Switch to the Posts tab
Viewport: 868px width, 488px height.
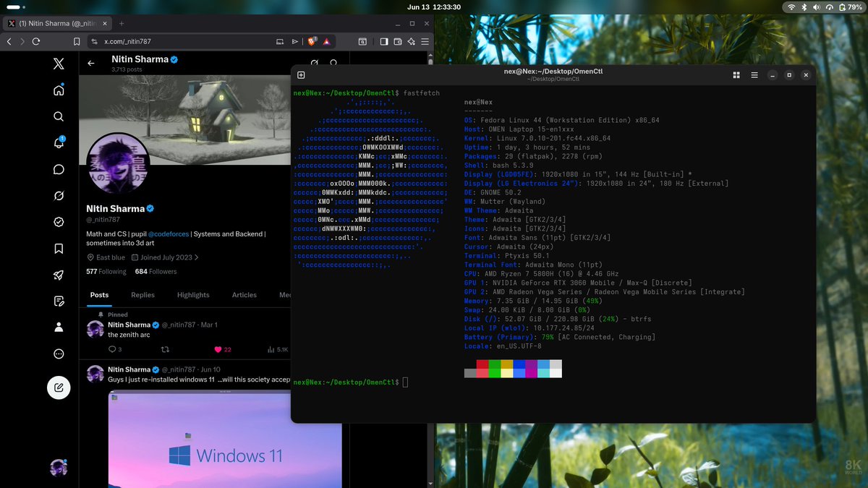click(99, 295)
